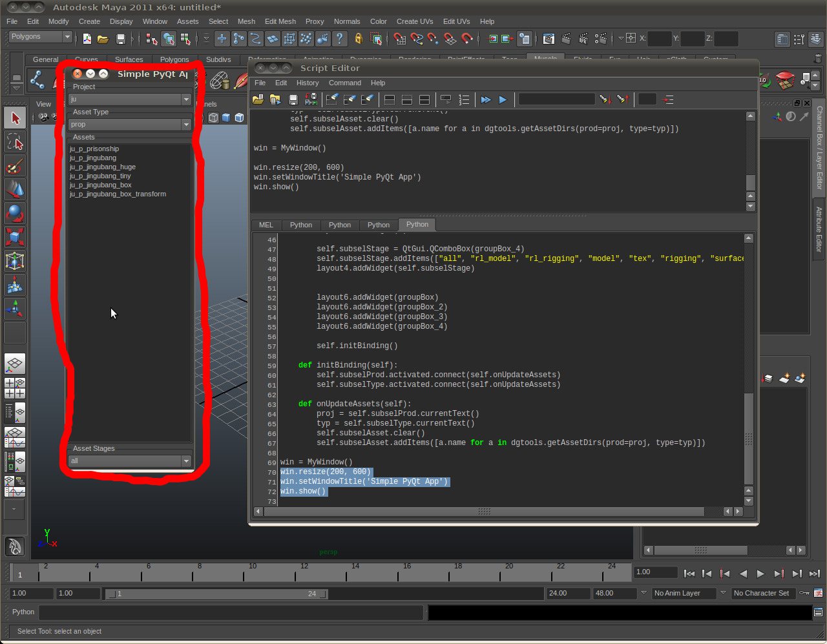Open the Attribute Editor side tab
Image resolution: width=827 pixels, height=644 pixels.
coord(819,230)
